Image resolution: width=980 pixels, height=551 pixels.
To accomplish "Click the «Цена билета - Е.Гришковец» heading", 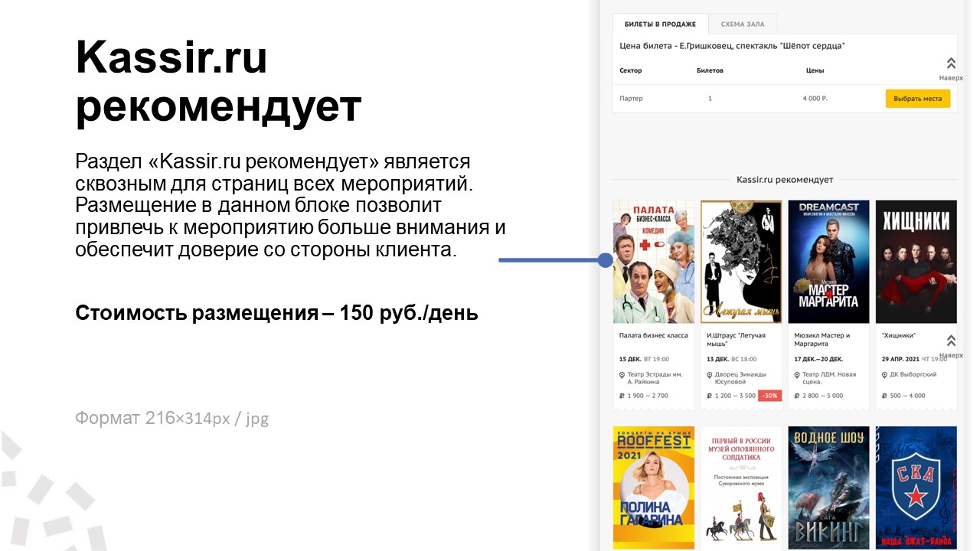I will (732, 46).
